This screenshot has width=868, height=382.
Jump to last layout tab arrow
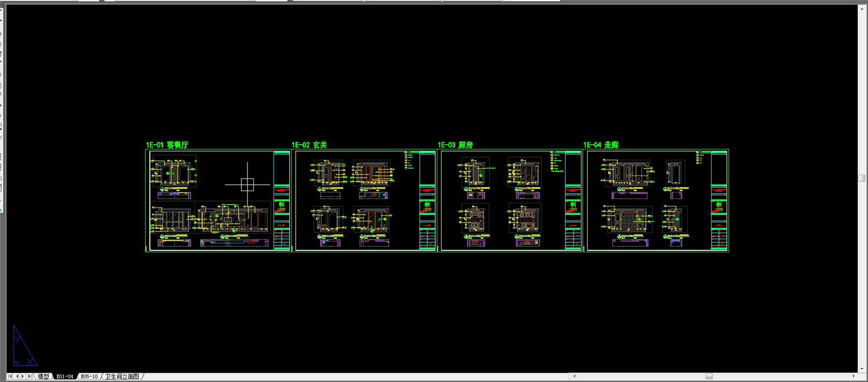[29, 376]
